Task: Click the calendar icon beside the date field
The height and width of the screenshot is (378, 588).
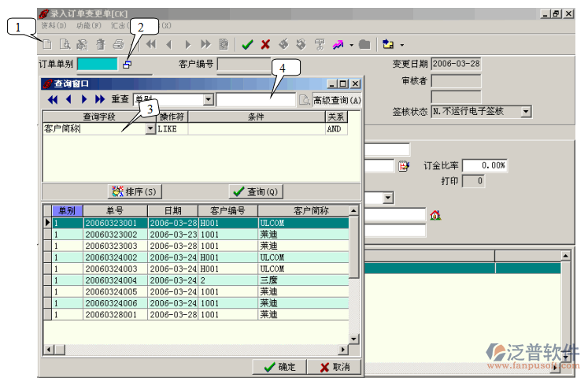Action: pyautogui.click(x=404, y=166)
